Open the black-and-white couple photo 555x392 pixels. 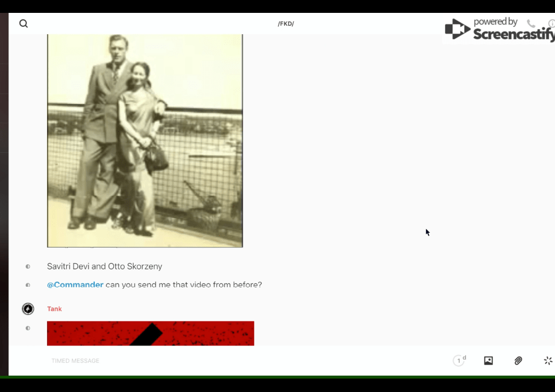(145, 140)
